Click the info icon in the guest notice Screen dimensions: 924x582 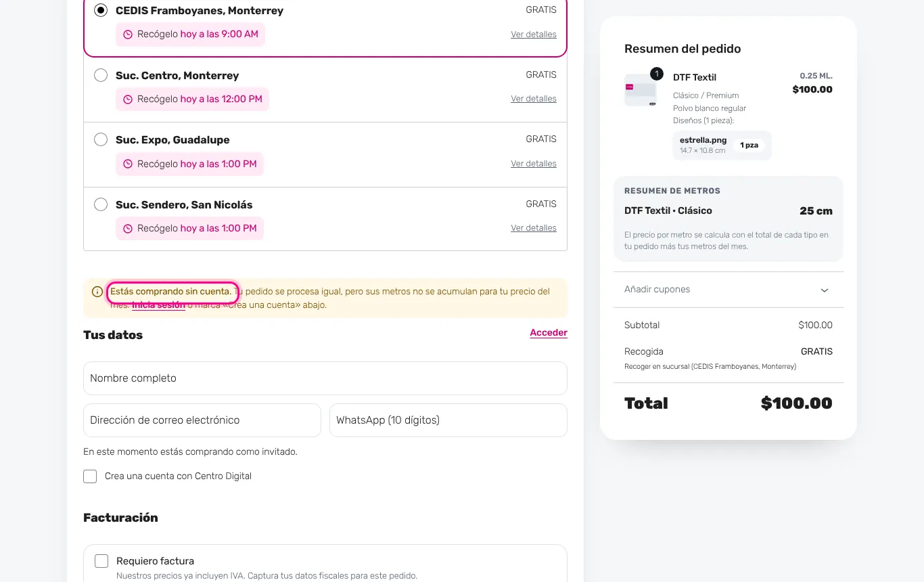tap(97, 292)
